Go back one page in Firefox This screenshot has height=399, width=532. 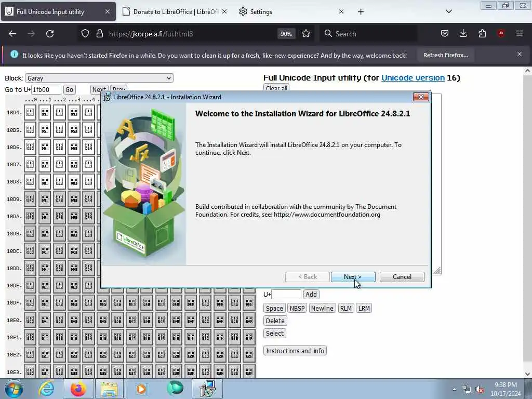point(12,34)
